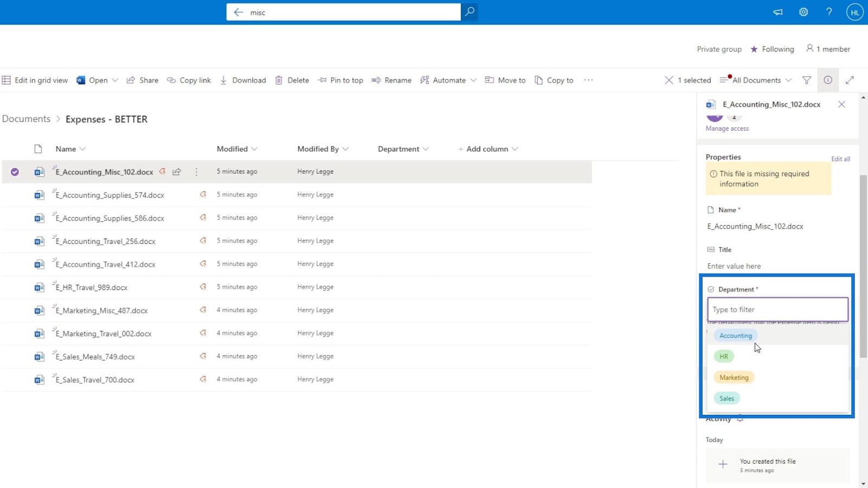Viewport: 868px width, 488px height.
Task: Click the Manage access link
Action: (727, 129)
